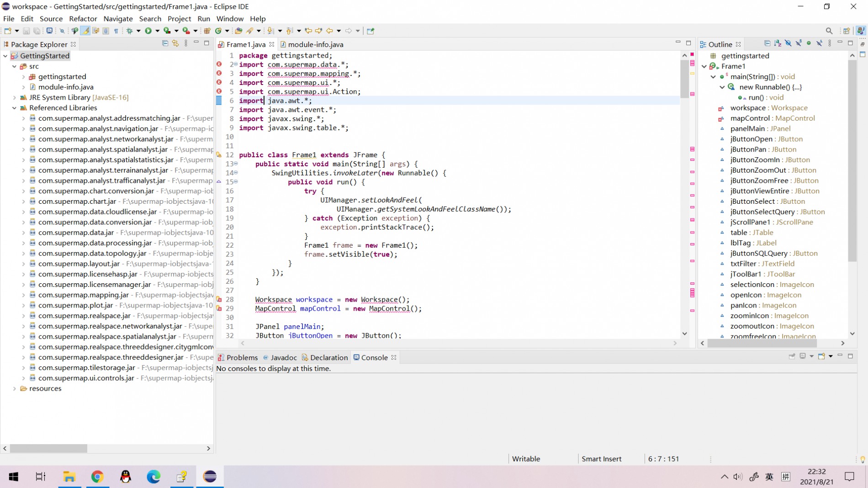Image resolution: width=868 pixels, height=488 pixels.
Task: Open File Explorer from the taskbar
Action: point(69,477)
